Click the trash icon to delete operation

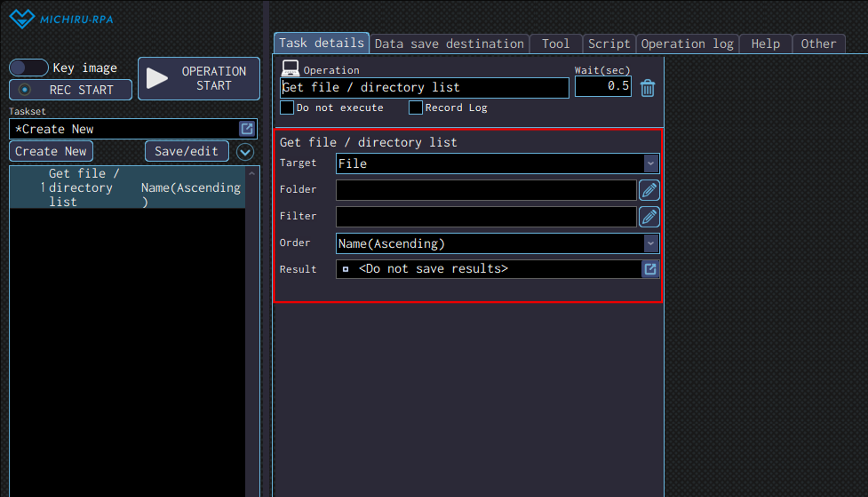point(647,88)
